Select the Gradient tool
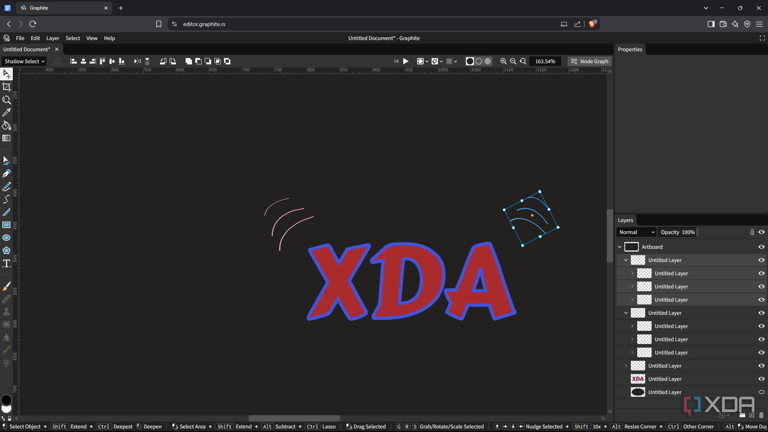768x432 pixels. pos(6,138)
